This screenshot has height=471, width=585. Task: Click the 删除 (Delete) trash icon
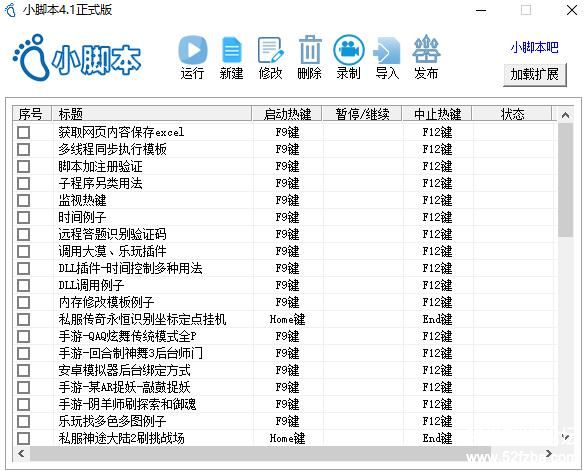[310, 49]
